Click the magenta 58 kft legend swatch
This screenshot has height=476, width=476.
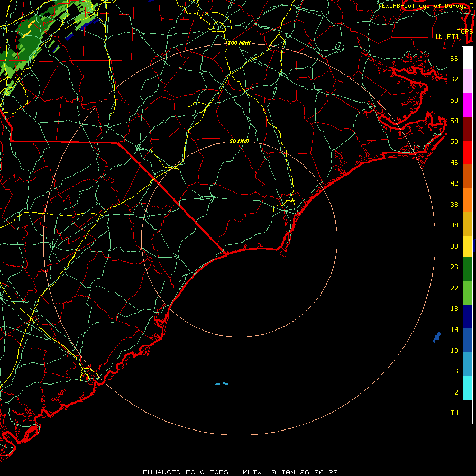coord(467,105)
